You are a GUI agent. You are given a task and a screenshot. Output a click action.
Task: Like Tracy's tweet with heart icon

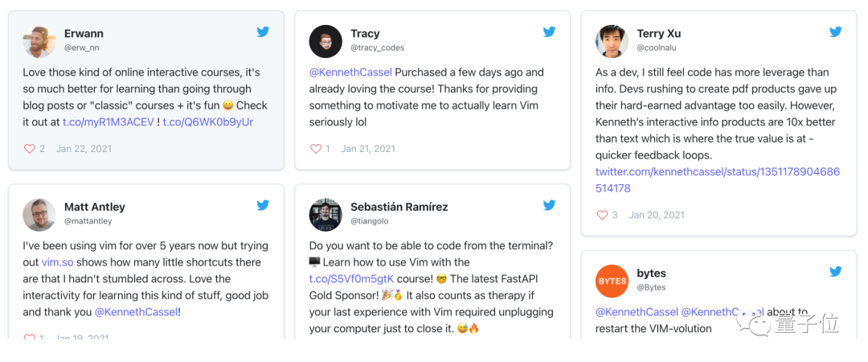tap(316, 149)
